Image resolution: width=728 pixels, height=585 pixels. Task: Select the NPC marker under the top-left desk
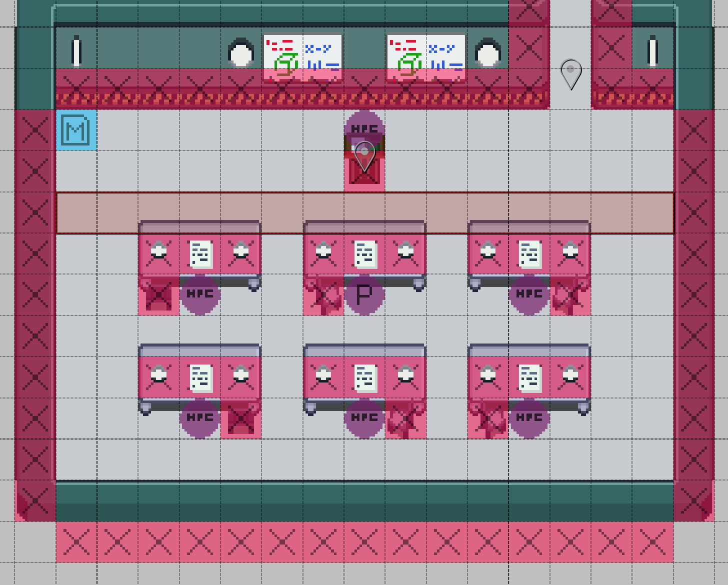200,295
